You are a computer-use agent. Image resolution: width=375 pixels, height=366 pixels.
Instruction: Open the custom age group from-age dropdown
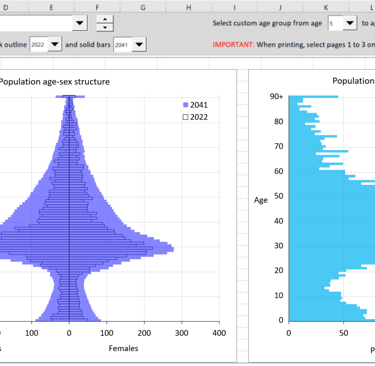[x=350, y=23]
